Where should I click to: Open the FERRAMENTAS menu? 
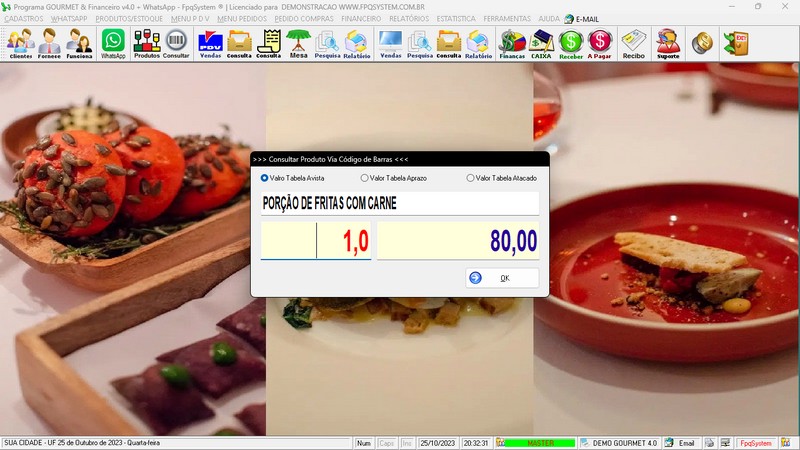(x=507, y=18)
